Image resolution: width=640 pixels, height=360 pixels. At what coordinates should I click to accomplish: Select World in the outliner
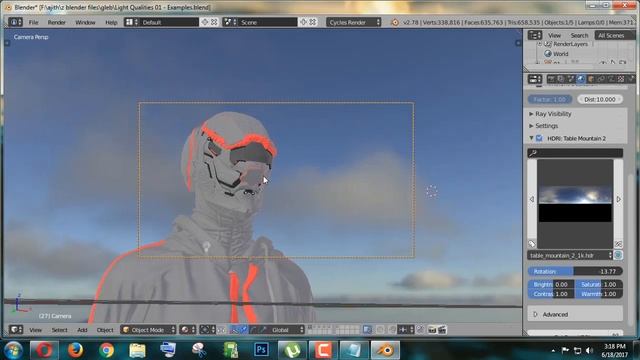[560, 53]
